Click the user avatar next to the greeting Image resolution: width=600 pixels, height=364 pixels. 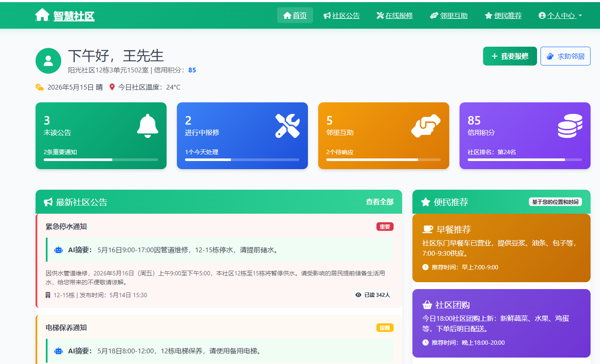(48, 61)
